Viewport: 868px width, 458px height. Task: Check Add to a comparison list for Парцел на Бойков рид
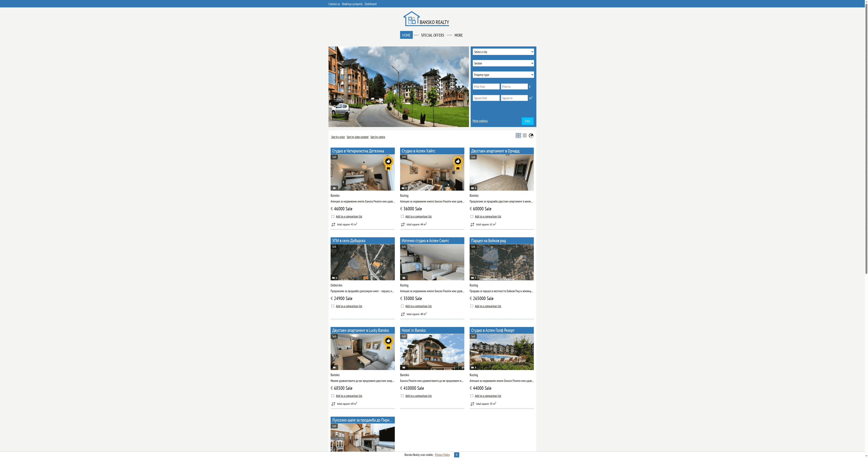pyautogui.click(x=472, y=306)
